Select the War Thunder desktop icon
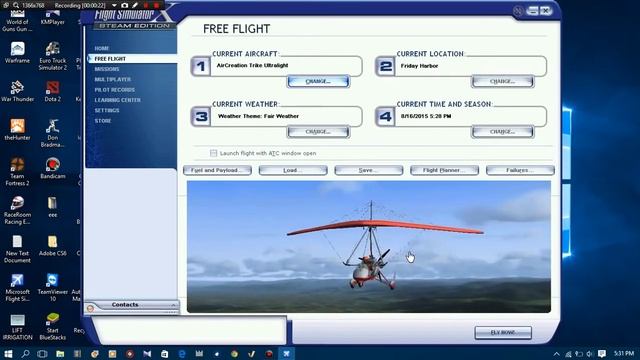The height and width of the screenshot is (360, 640). tap(17, 91)
